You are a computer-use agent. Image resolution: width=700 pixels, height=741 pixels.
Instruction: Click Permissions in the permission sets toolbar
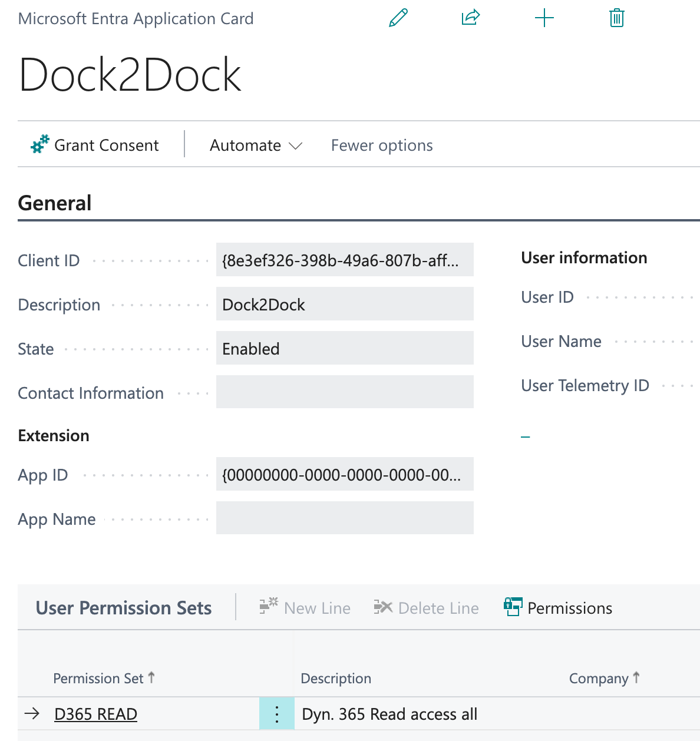coord(558,608)
